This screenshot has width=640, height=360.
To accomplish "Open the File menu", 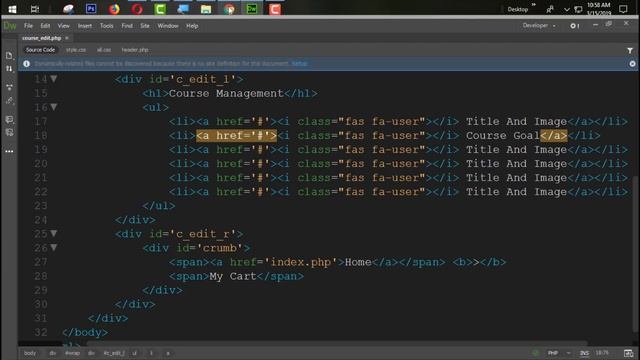I will [x=28, y=26].
